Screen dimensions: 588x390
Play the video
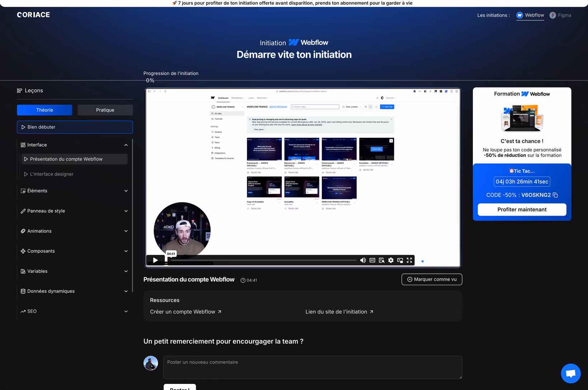[x=155, y=260]
